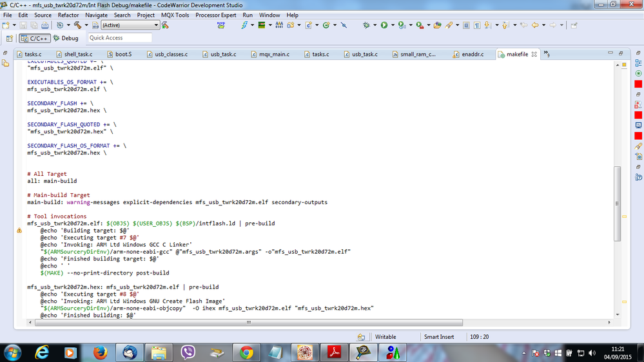Click the Smart Insert status bar entry
The width and height of the screenshot is (644, 362).
[438, 337]
